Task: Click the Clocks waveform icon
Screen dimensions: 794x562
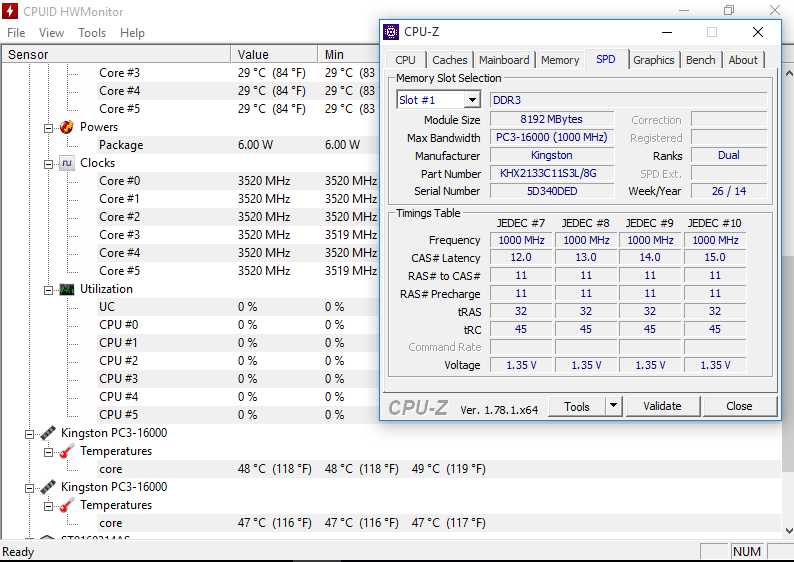Action: click(67, 163)
